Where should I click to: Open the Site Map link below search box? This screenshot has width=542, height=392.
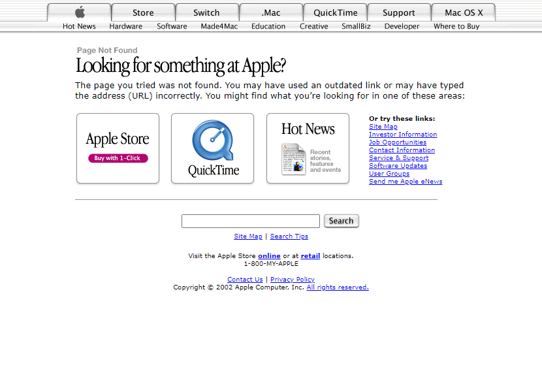[x=248, y=237]
